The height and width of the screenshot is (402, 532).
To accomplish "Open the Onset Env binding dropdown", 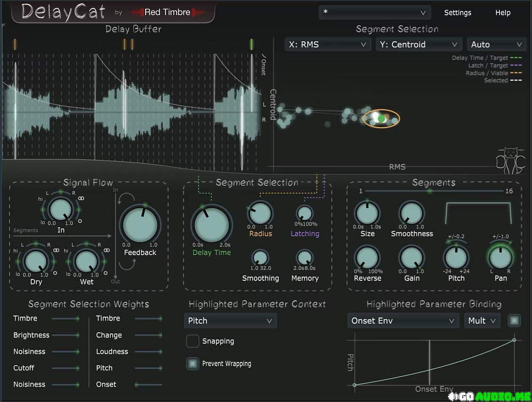I will click(x=403, y=321).
